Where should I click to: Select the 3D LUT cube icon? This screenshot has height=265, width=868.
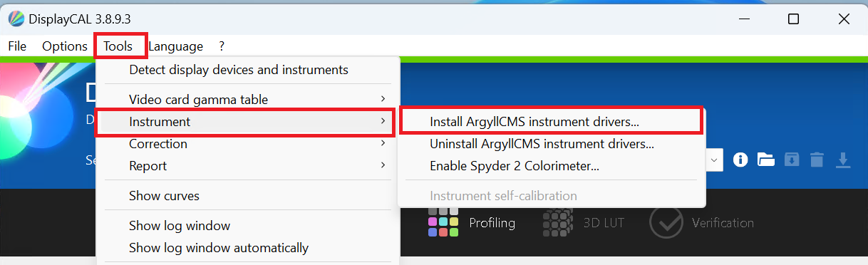click(557, 222)
